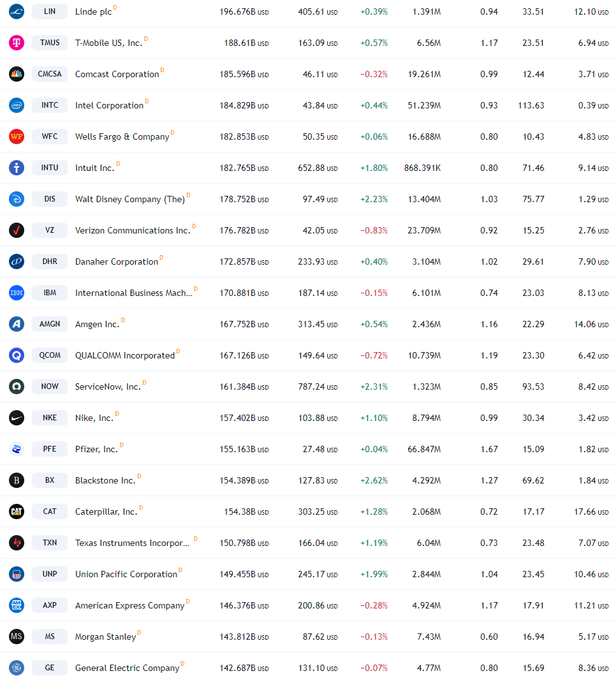Viewport: 616px width, 678px height.
Task: Click the Blackstone B logo
Action: pyautogui.click(x=17, y=480)
